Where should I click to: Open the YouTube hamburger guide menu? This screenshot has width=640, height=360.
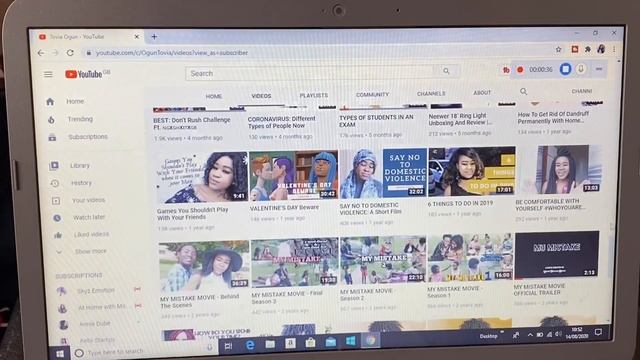(x=48, y=74)
